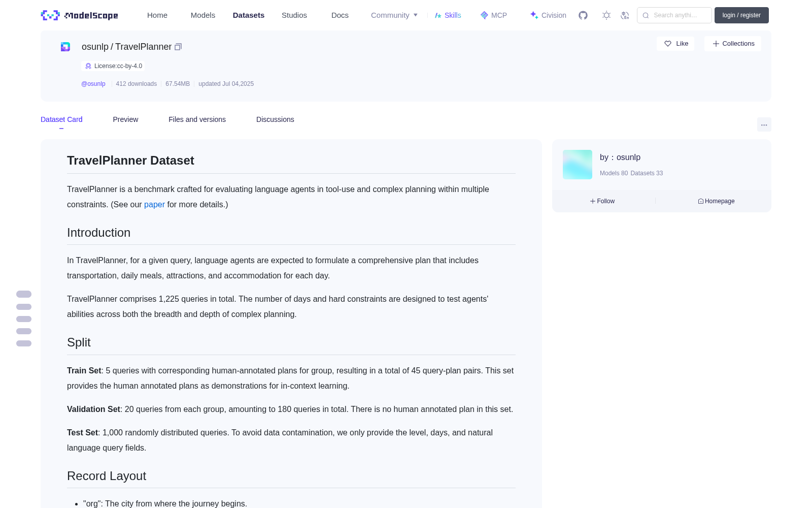Go to the Home menu item
This screenshot has height=508, width=812.
(x=157, y=15)
